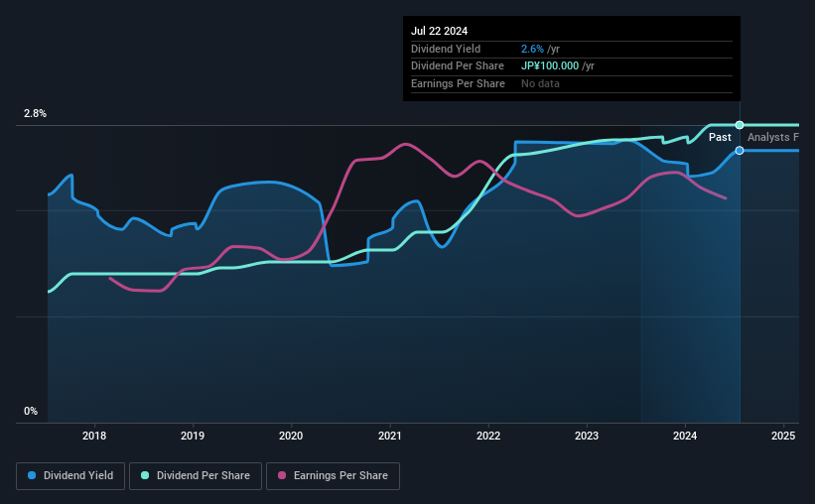The height and width of the screenshot is (504, 815).
Task: Click the JP¥100.000 value in tooltip
Action: tap(550, 66)
